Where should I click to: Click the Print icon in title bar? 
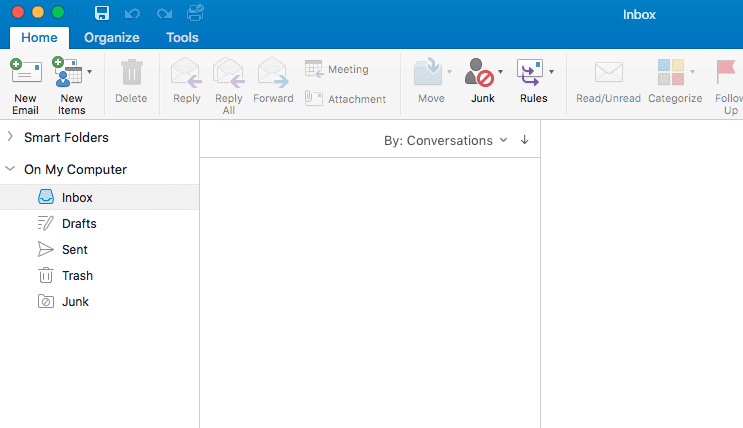[195, 13]
